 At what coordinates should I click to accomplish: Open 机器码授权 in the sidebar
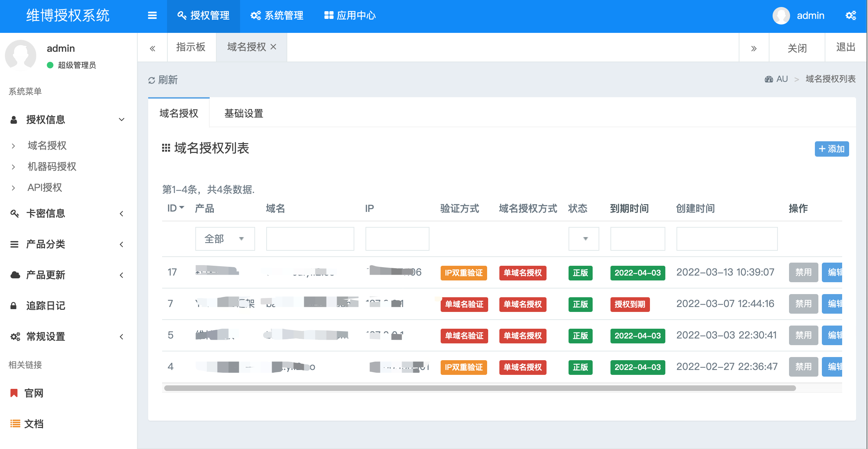pyautogui.click(x=52, y=166)
